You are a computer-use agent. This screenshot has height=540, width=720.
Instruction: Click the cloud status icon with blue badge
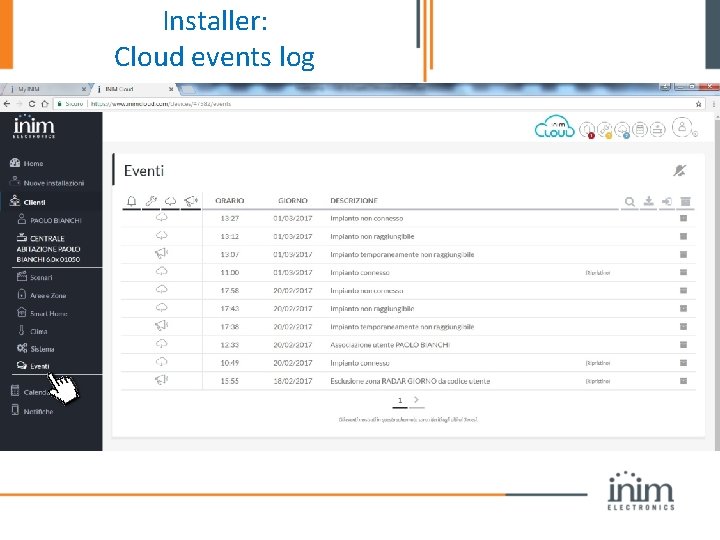622,130
